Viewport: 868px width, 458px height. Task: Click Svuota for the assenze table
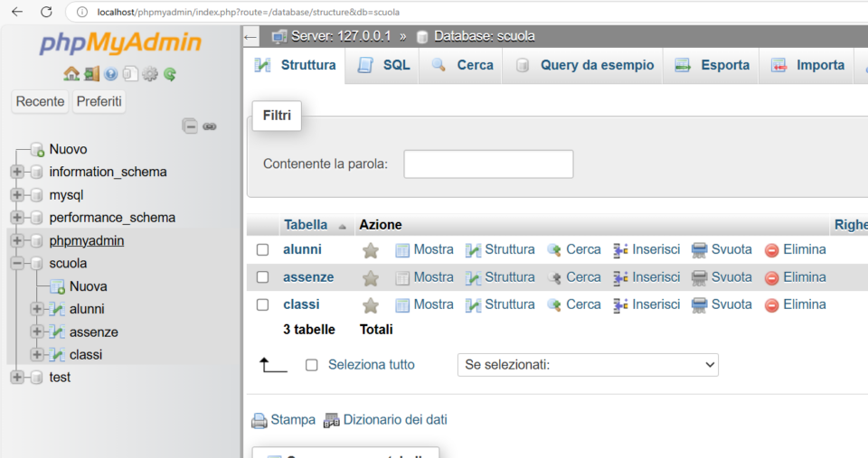[722, 277]
